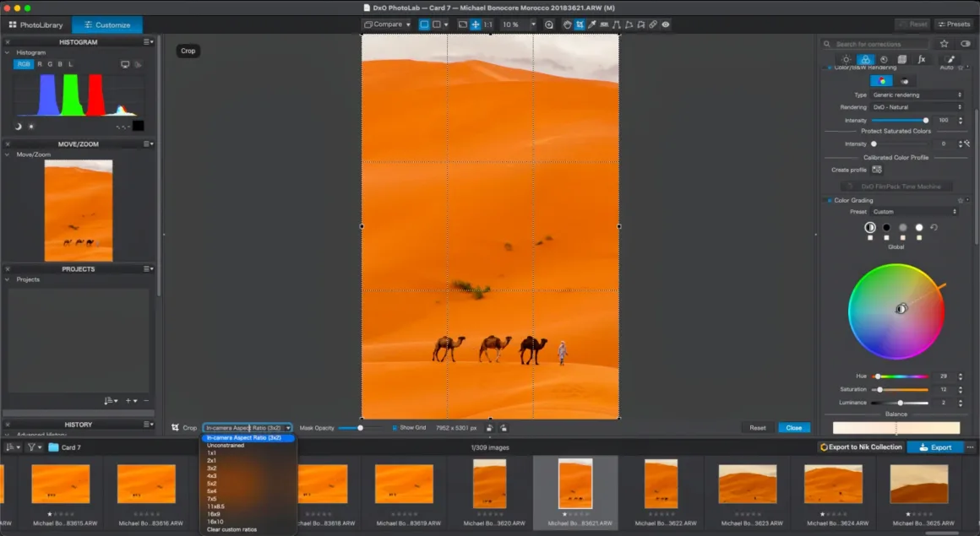Open Projects panel options menu
The width and height of the screenshot is (980, 536).
click(148, 268)
